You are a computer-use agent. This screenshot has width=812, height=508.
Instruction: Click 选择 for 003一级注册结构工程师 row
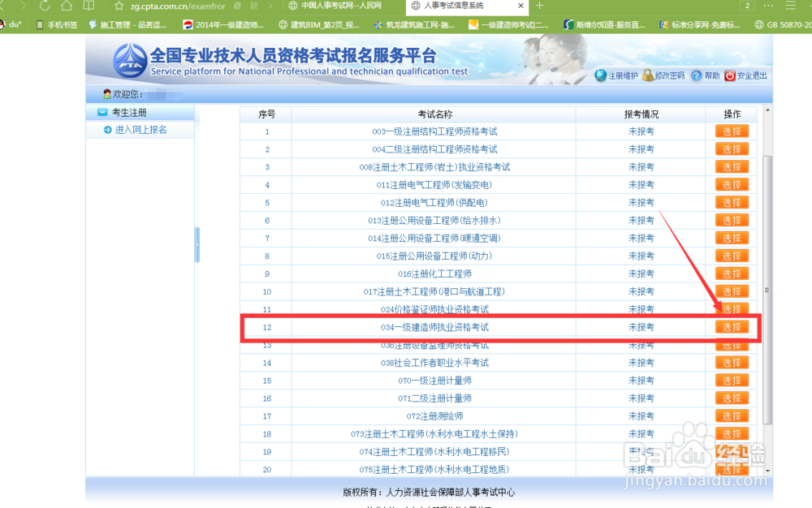pos(732,131)
